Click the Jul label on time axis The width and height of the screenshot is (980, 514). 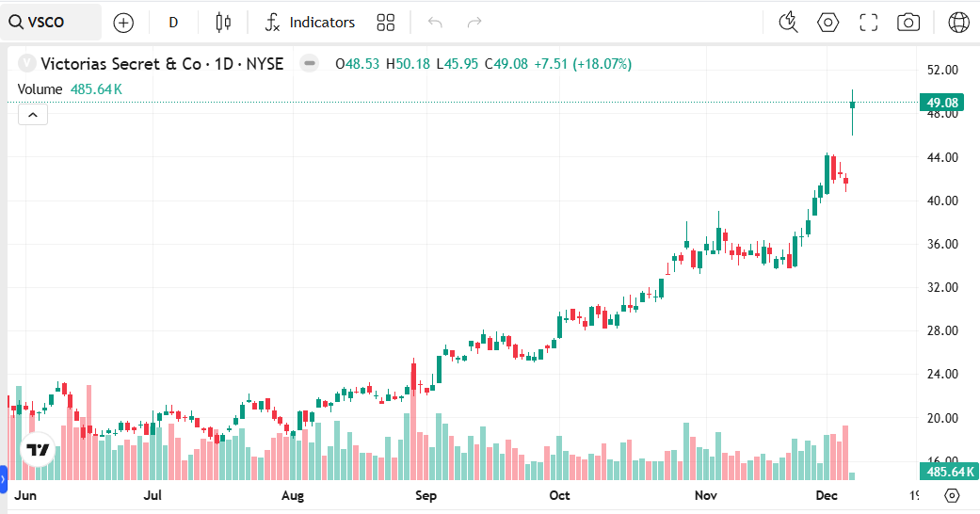(153, 496)
